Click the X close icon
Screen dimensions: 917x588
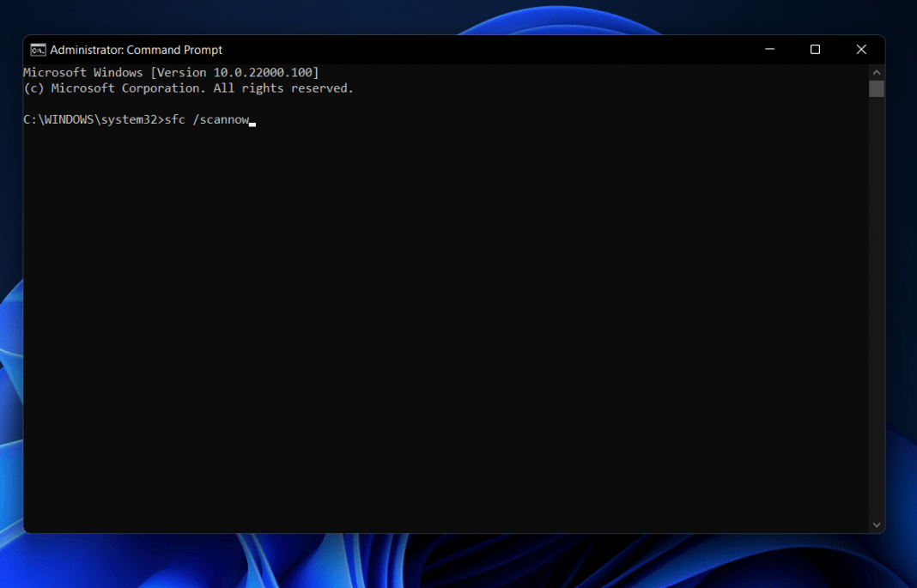(x=861, y=49)
